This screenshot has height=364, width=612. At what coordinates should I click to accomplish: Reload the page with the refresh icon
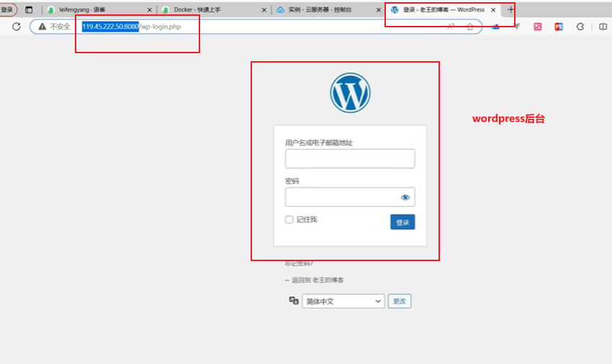(17, 27)
